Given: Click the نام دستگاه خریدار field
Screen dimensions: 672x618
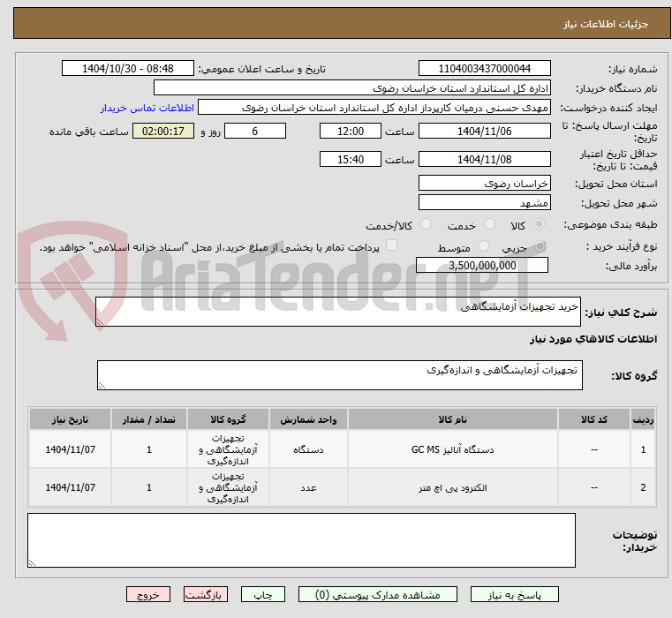Looking at the screenshot, I should point(351,88).
